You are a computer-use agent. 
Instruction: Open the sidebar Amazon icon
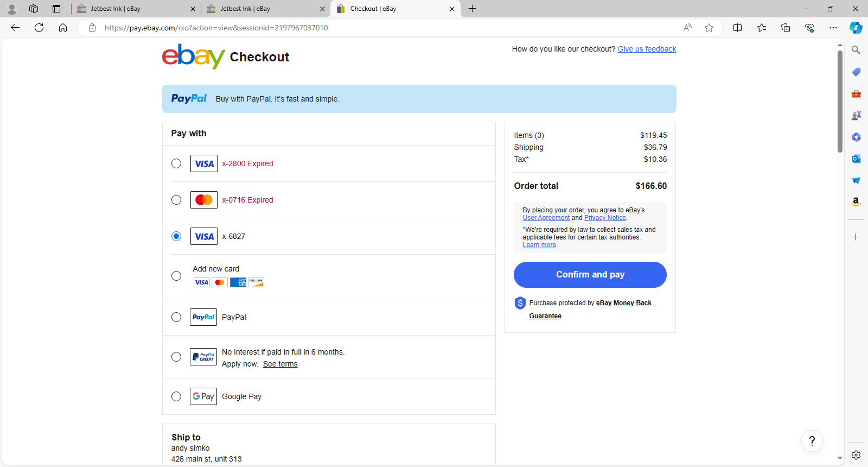[x=856, y=202]
